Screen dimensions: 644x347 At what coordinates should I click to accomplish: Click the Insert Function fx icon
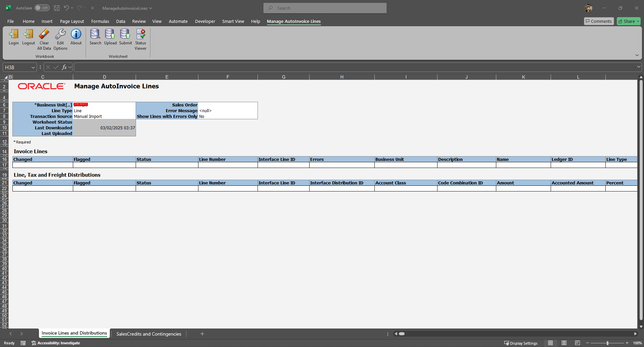click(64, 67)
